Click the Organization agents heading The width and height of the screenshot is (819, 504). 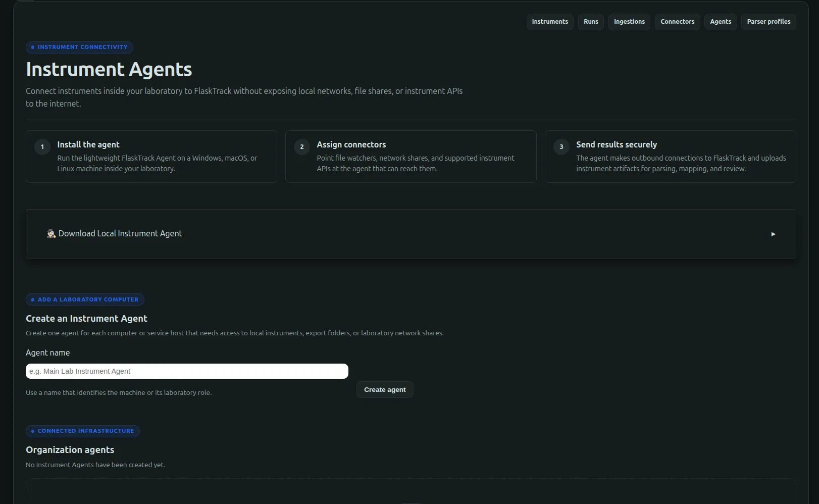[70, 450]
